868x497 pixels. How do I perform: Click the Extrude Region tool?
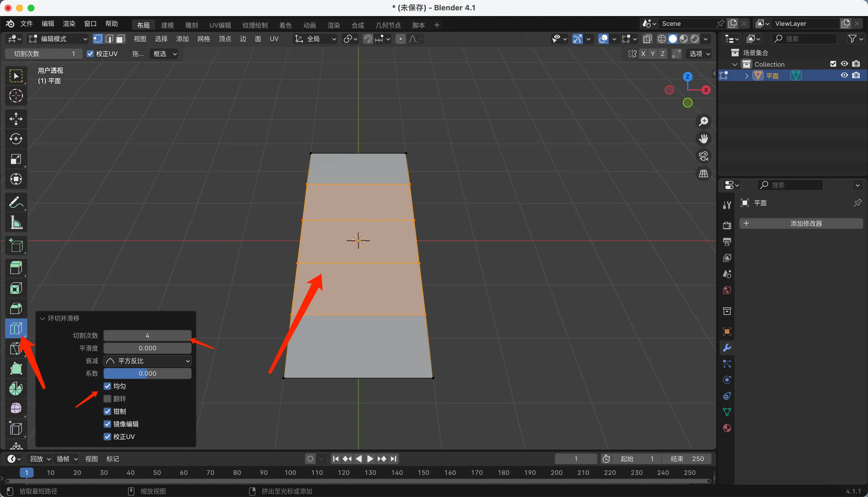[x=16, y=268]
